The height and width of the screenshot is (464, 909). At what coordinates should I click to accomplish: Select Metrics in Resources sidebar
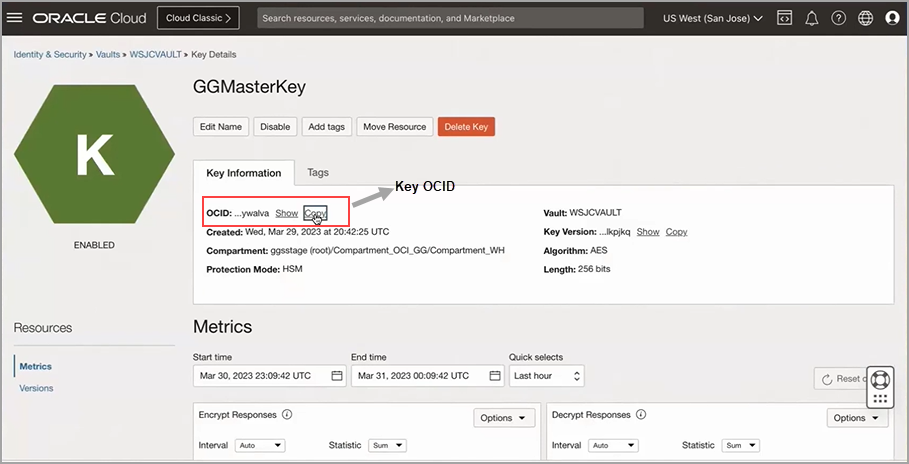tap(35, 367)
